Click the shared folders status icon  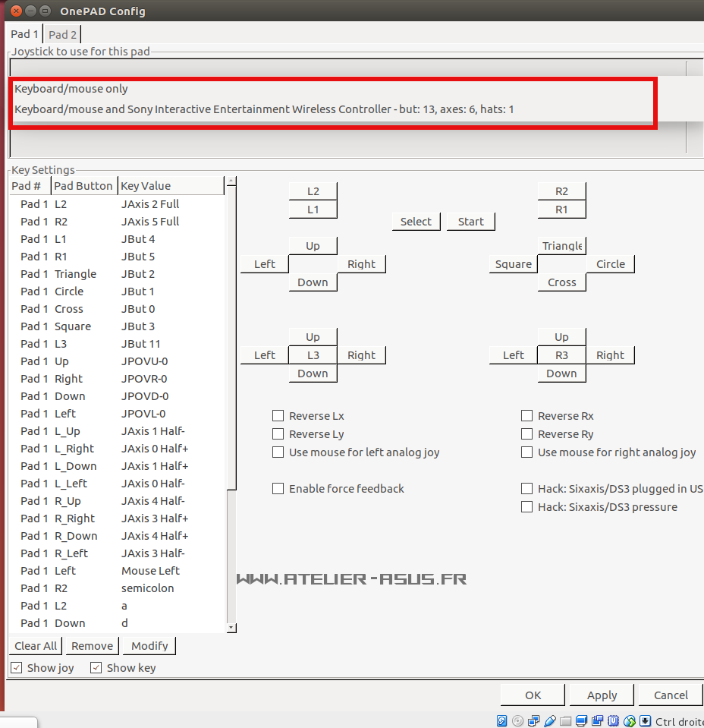tap(565, 720)
